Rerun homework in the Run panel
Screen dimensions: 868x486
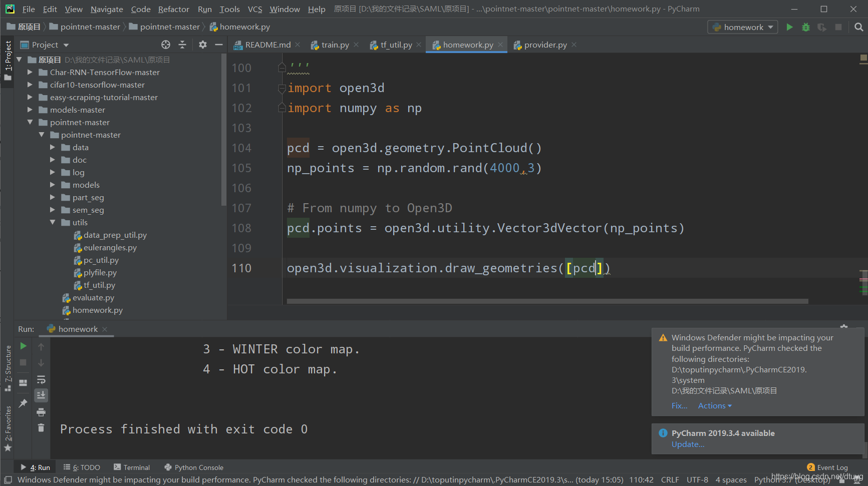[x=23, y=346]
